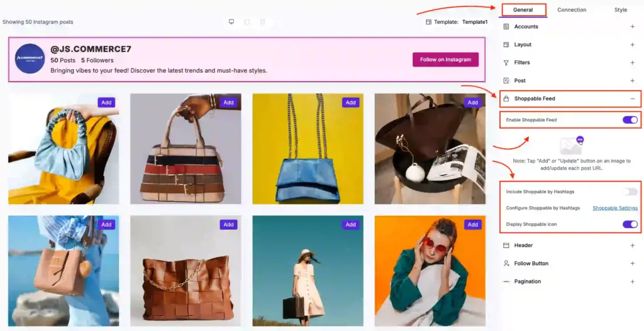Collapse the Shoppable Feed section minus
This screenshot has width=644, height=331.
pos(633,99)
